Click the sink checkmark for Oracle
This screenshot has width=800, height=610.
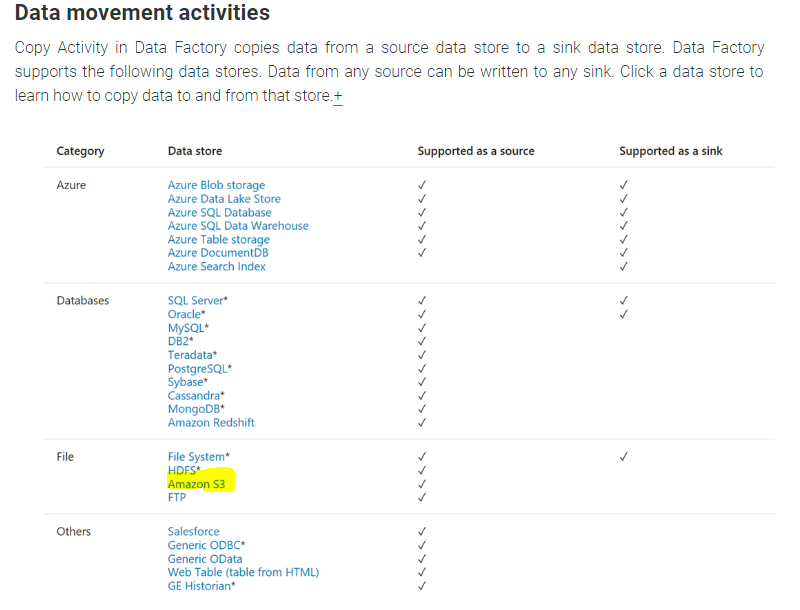click(623, 314)
